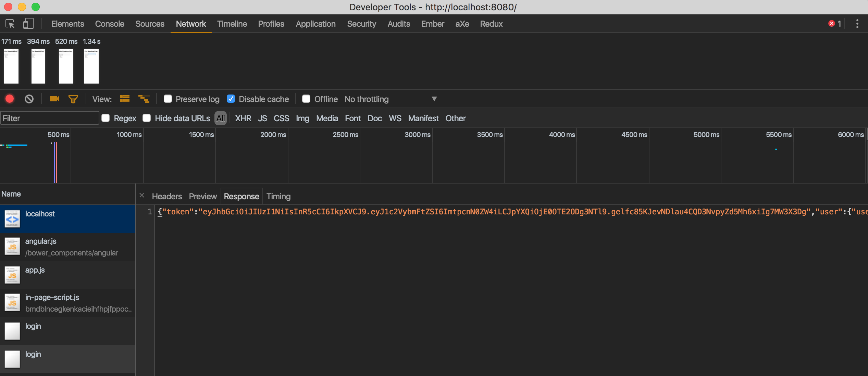This screenshot has height=376, width=868.
Task: Toggle the capture screenshots camera icon
Action: [54, 99]
